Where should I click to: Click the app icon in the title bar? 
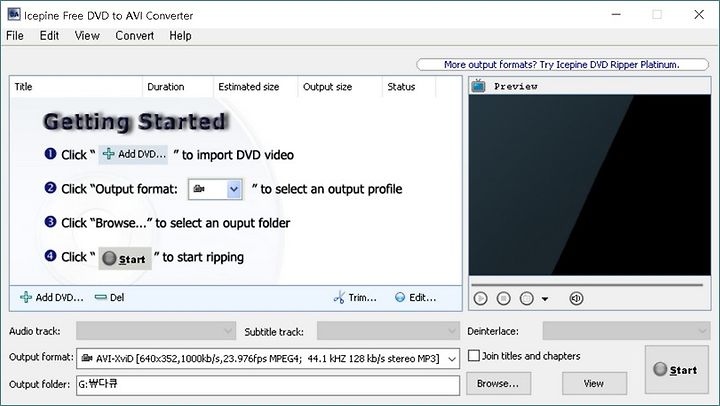coord(14,14)
